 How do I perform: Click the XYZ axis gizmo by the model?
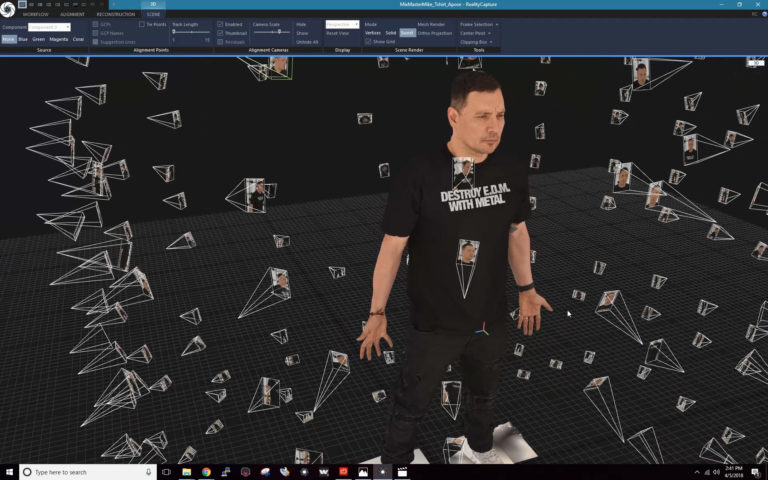click(x=481, y=329)
